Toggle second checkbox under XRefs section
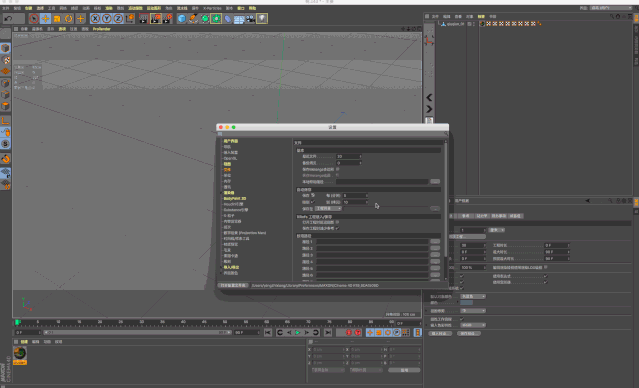The image size is (639, 388). click(x=337, y=228)
